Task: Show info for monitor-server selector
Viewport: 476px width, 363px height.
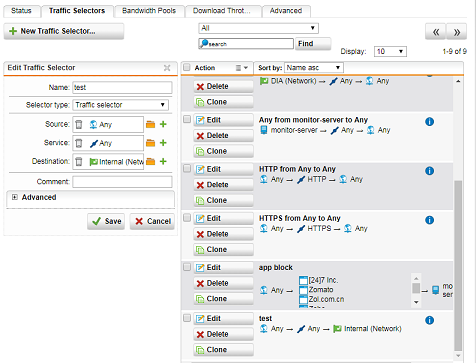Action: tap(430, 122)
